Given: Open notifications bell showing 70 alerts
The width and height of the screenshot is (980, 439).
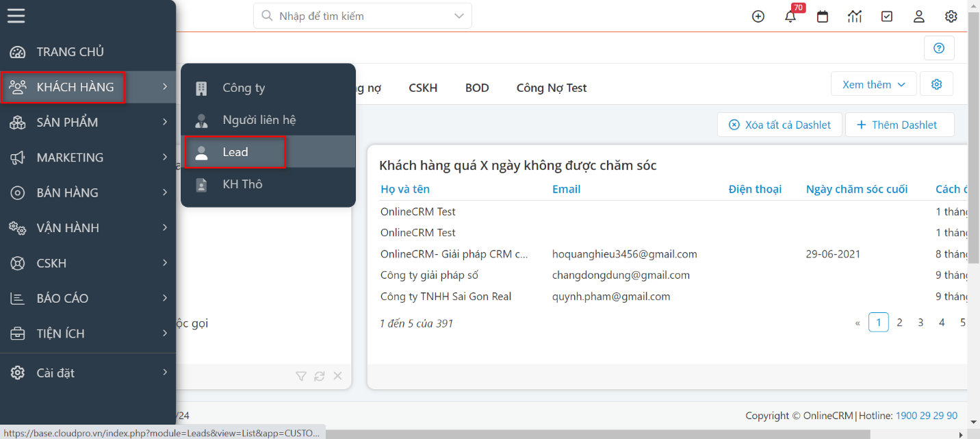Looking at the screenshot, I should (790, 16).
